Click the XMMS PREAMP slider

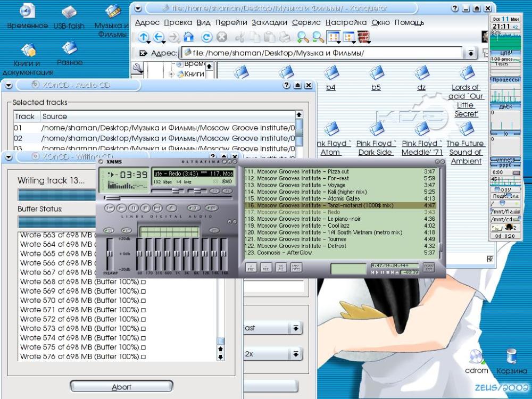[110, 254]
